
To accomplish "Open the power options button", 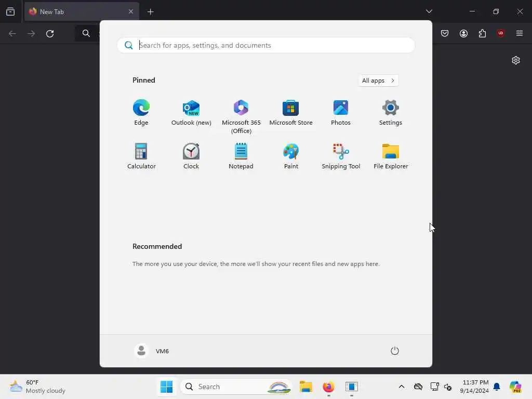I will click(395, 351).
